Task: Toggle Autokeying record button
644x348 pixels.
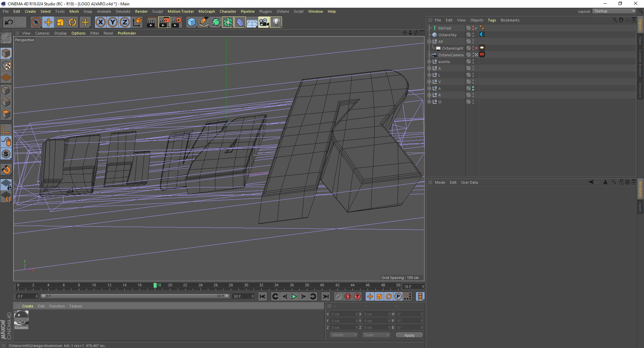Action: coord(348,296)
